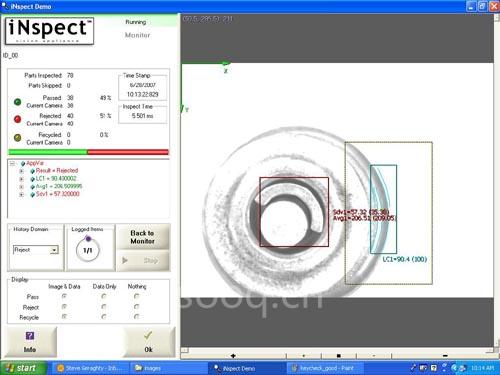Click the green Passed status indicator
Screen dimensions: 500x375
pyautogui.click(x=18, y=102)
